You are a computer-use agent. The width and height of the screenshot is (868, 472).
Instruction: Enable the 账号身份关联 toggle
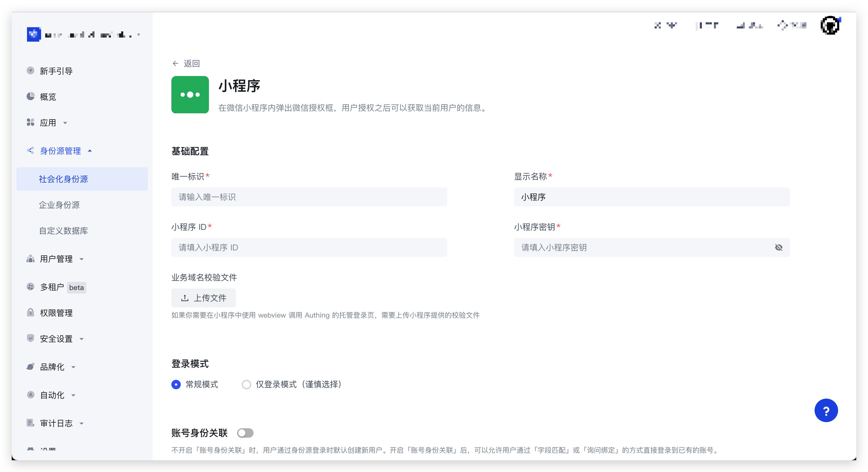point(245,433)
